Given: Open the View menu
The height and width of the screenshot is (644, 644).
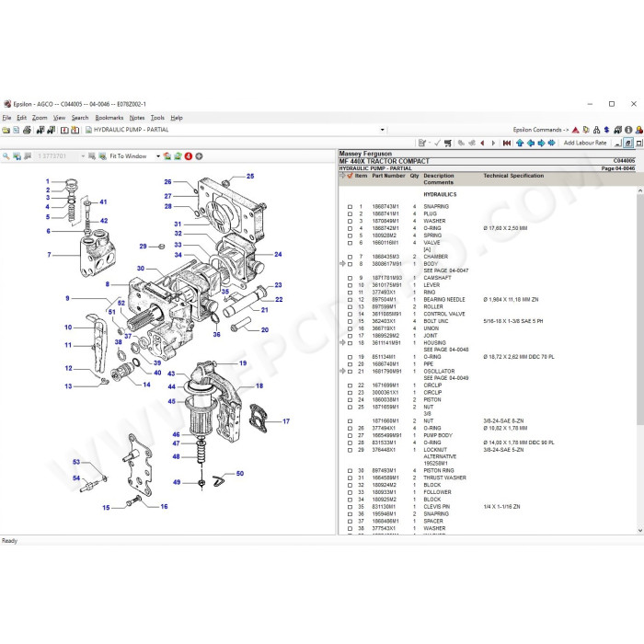Looking at the screenshot, I should 59,118.
